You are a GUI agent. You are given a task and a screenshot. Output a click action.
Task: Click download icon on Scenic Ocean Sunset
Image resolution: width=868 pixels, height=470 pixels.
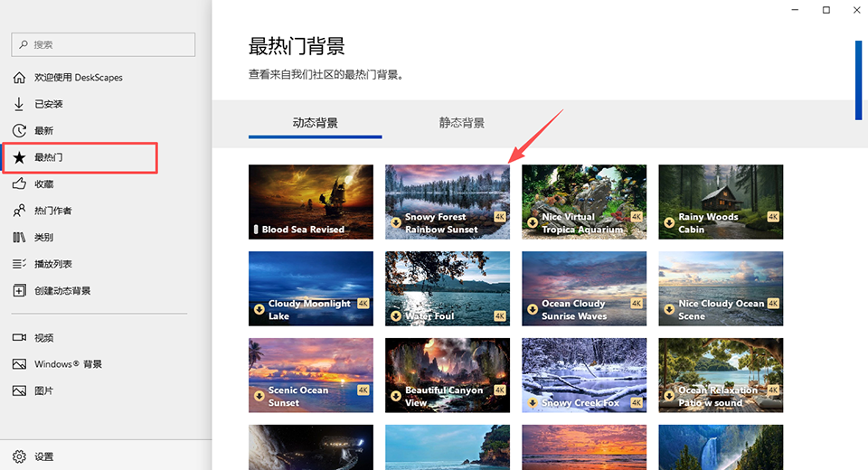coord(259,396)
